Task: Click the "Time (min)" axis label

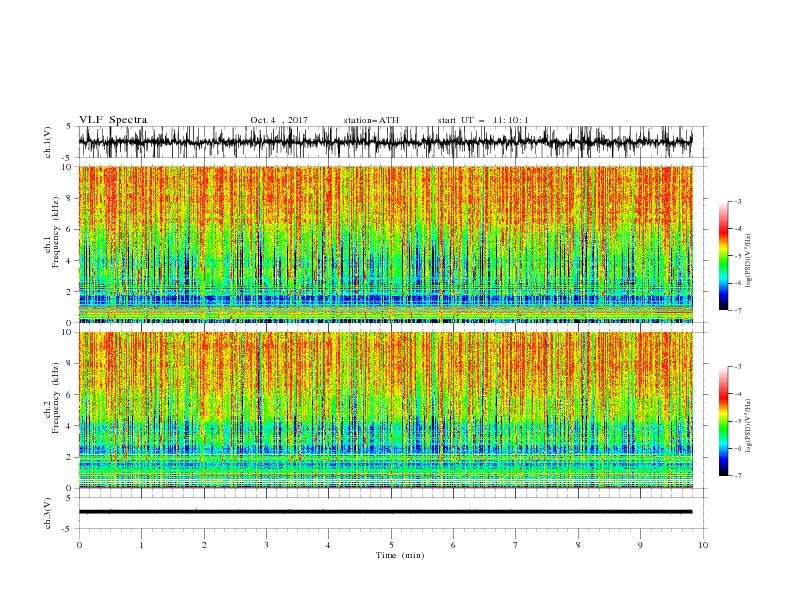Action: [400, 555]
